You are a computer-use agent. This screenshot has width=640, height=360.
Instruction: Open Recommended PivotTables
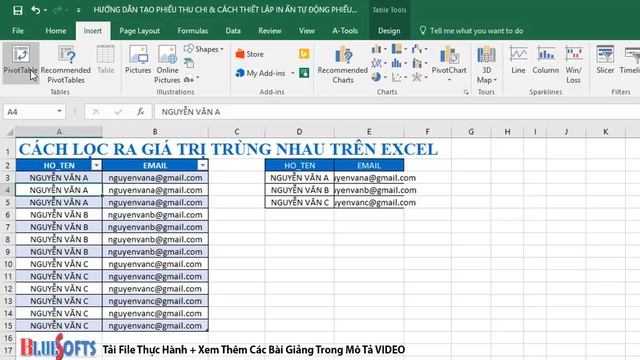(x=66, y=64)
